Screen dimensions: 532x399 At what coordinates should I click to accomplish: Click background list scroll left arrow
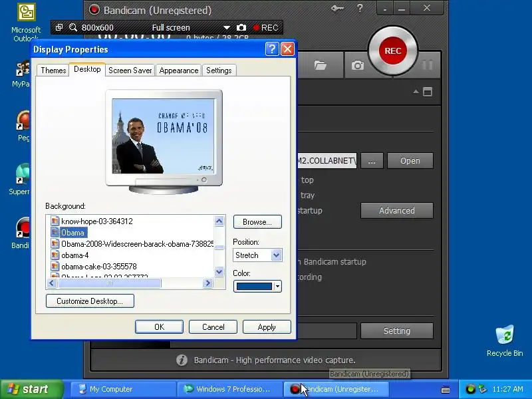click(x=52, y=283)
